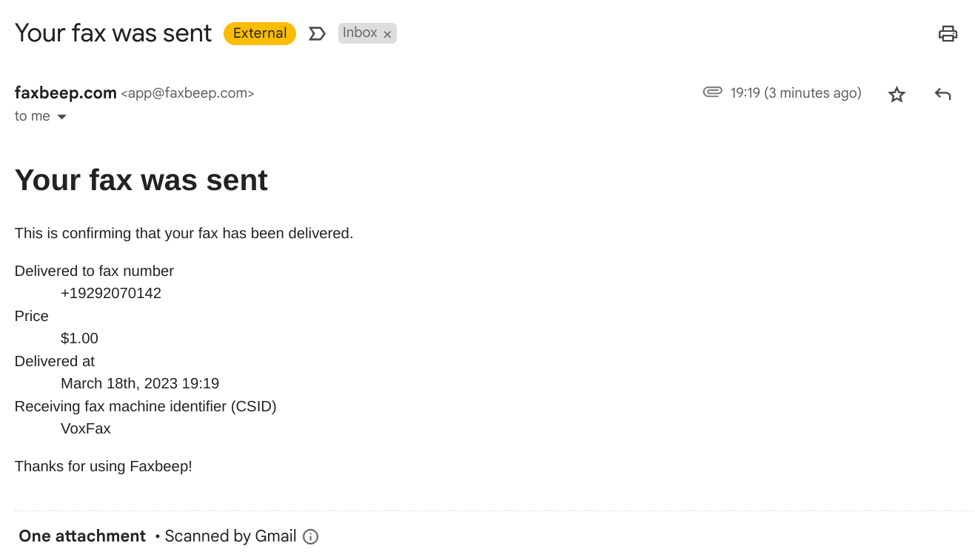Click the paperclip attachment icon
Screen dimensions: 975x560
[712, 92]
